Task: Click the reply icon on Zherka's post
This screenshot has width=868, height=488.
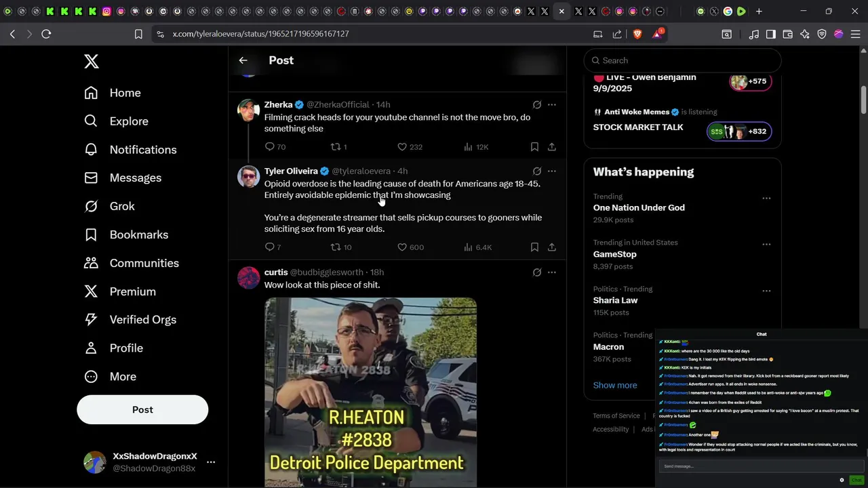Action: click(269, 146)
